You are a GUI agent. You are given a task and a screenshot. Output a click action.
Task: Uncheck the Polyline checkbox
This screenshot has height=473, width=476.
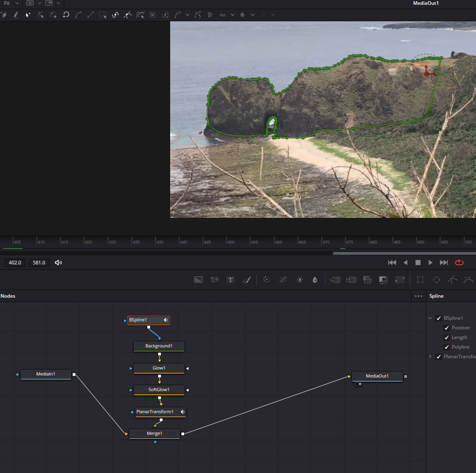click(447, 347)
